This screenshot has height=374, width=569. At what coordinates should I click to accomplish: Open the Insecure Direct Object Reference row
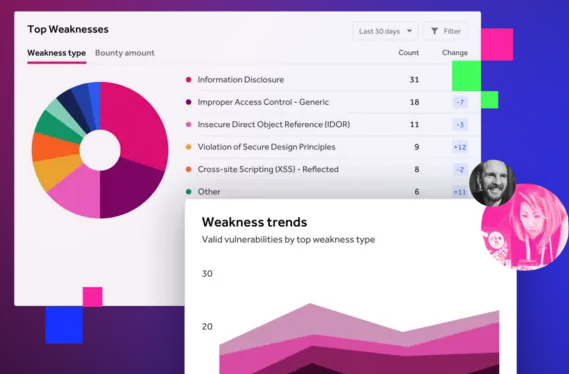pyautogui.click(x=326, y=124)
